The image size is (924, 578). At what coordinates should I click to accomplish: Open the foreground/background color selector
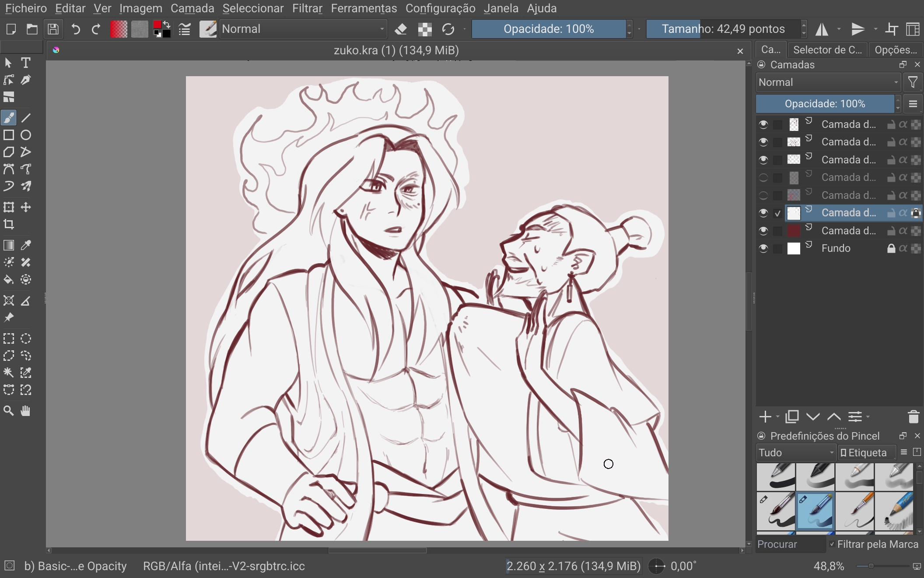[x=162, y=29]
